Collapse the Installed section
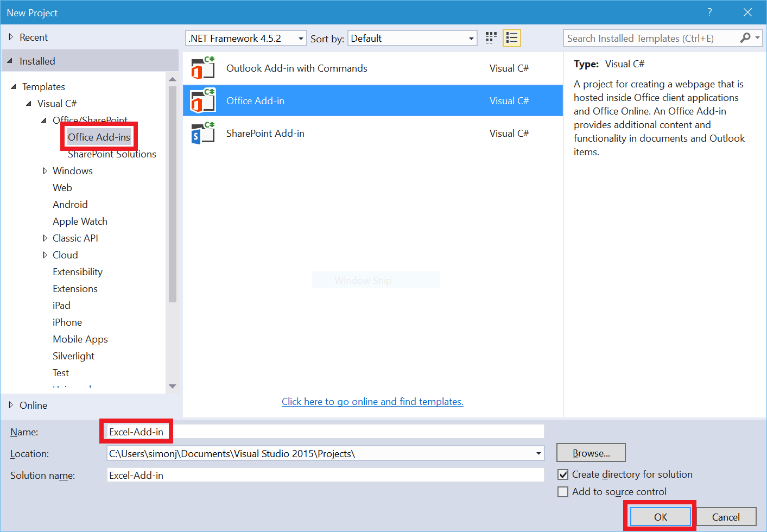Screen dimensions: 767x532 click(x=10, y=61)
